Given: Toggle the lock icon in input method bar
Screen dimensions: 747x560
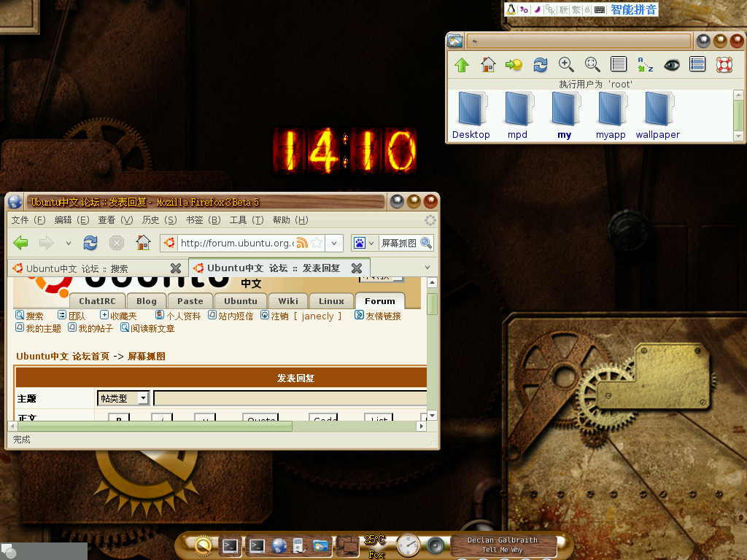Looking at the screenshot, I should (587, 9).
